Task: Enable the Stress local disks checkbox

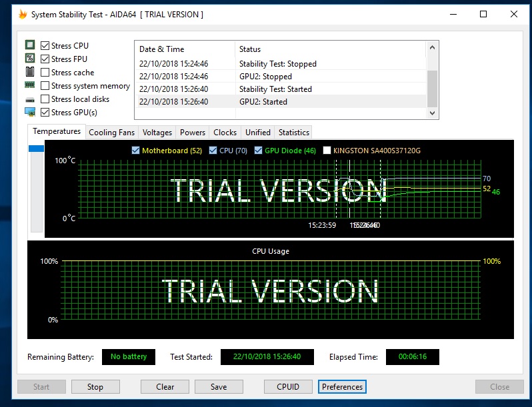Action: 45,99
